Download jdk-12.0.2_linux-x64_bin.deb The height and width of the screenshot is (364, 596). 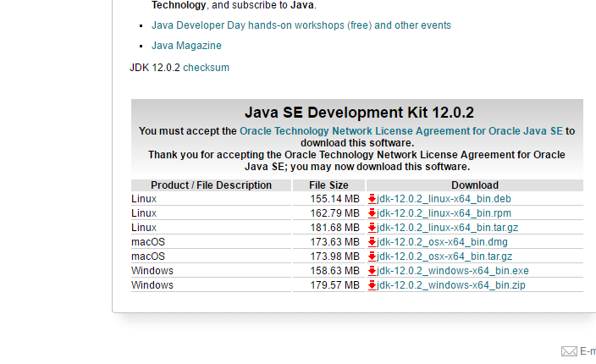(x=444, y=199)
